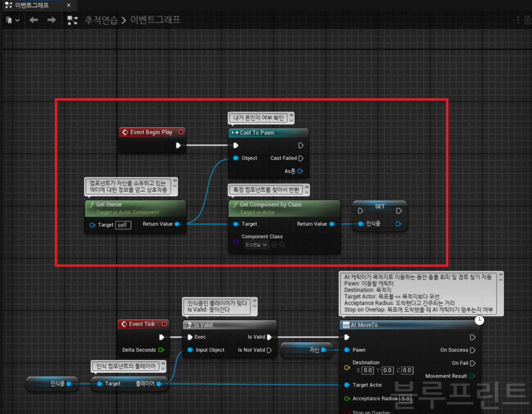Click 추적연습 in the breadcrumb
532x414 pixels.
[x=101, y=20]
